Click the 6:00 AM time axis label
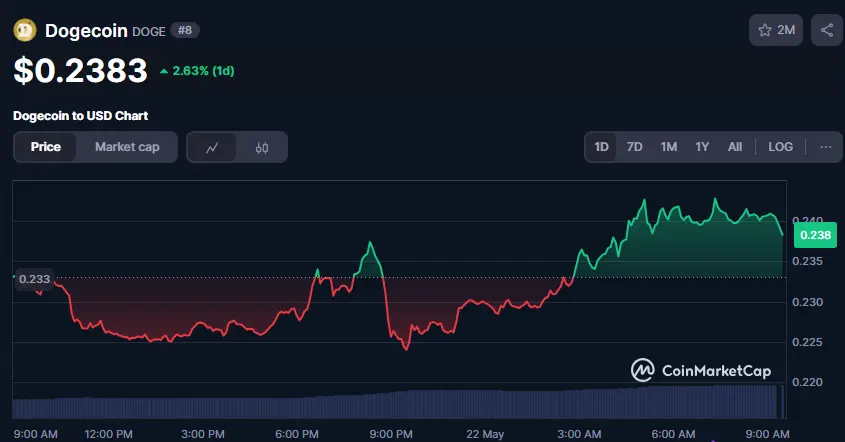Viewport: 845px width, 442px height. point(673,434)
